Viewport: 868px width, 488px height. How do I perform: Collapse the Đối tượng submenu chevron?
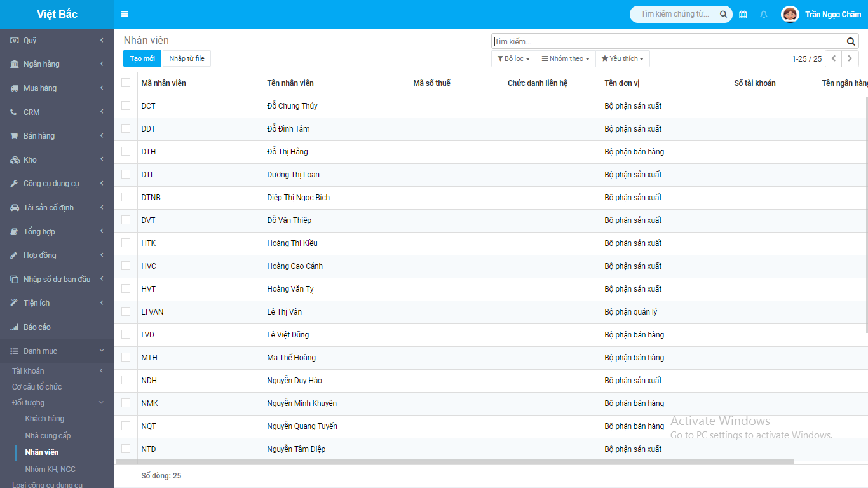click(x=102, y=403)
